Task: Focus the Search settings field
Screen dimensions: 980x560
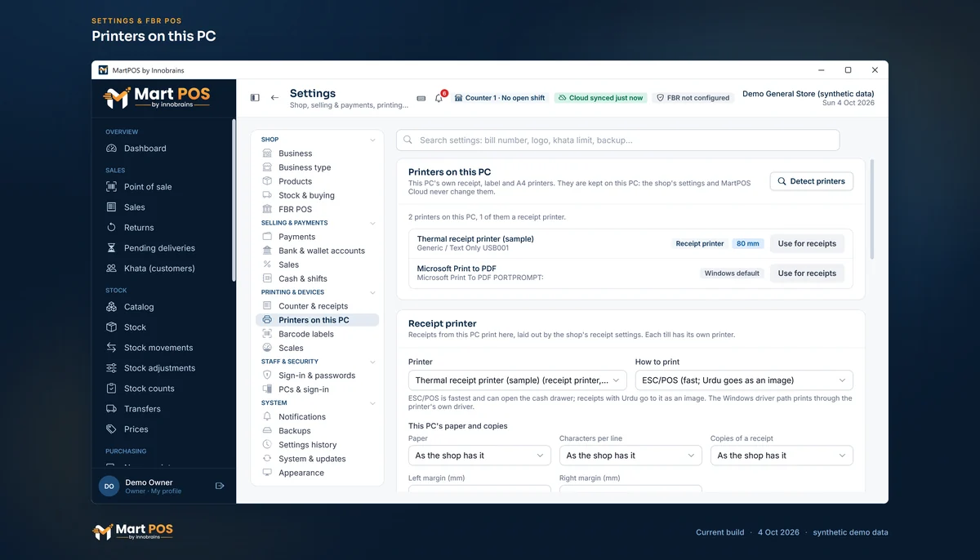Action: pyautogui.click(x=618, y=140)
